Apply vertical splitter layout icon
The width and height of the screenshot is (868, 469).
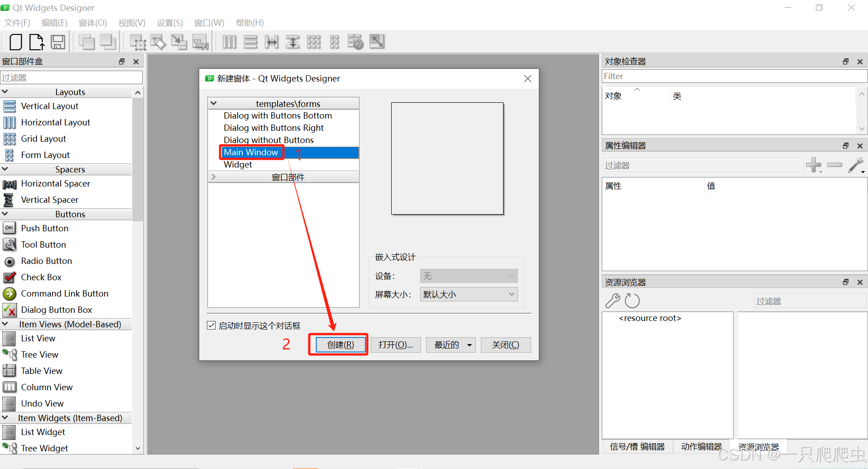click(293, 42)
